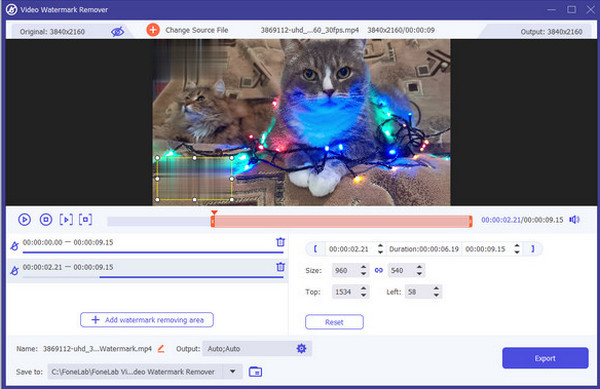Delete the 00:00:02.21 watermark area
Screen dimensions: 600x389
tap(280, 267)
